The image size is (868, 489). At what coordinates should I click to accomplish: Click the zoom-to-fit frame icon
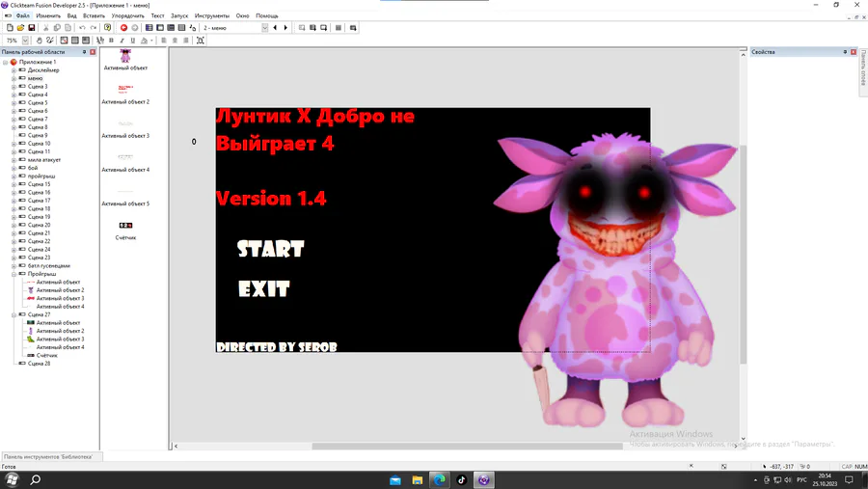(x=201, y=41)
